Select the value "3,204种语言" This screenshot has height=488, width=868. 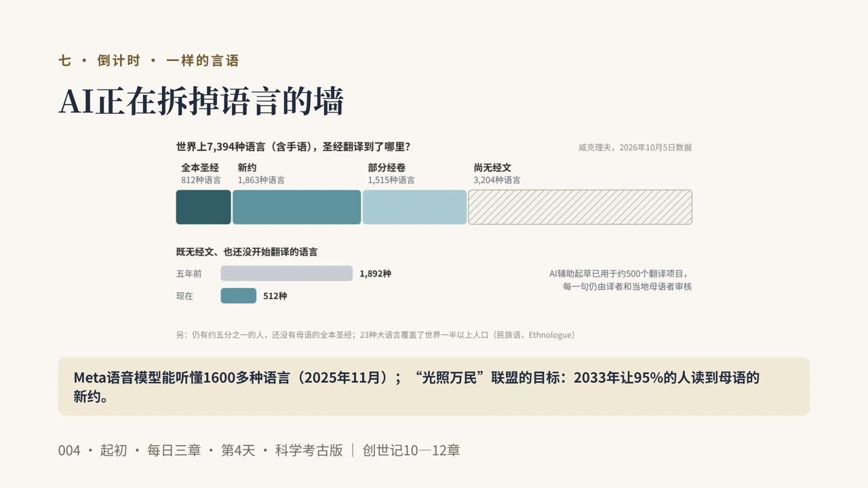click(x=497, y=180)
